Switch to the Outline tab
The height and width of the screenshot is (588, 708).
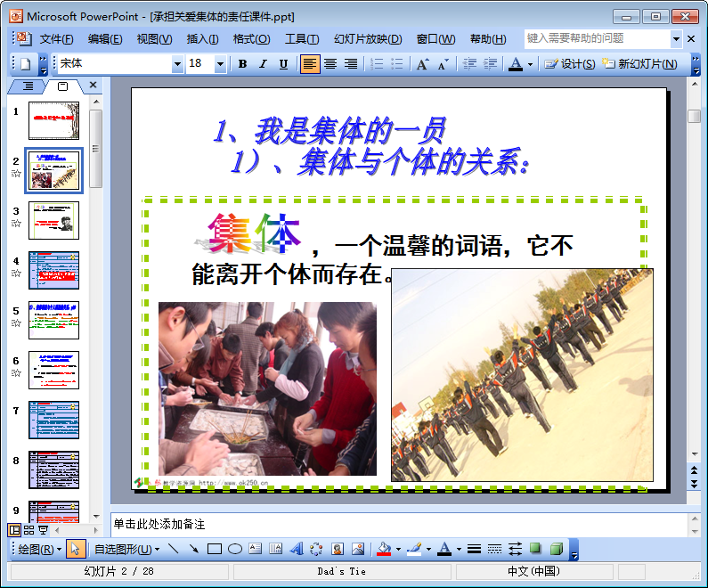coord(28,86)
